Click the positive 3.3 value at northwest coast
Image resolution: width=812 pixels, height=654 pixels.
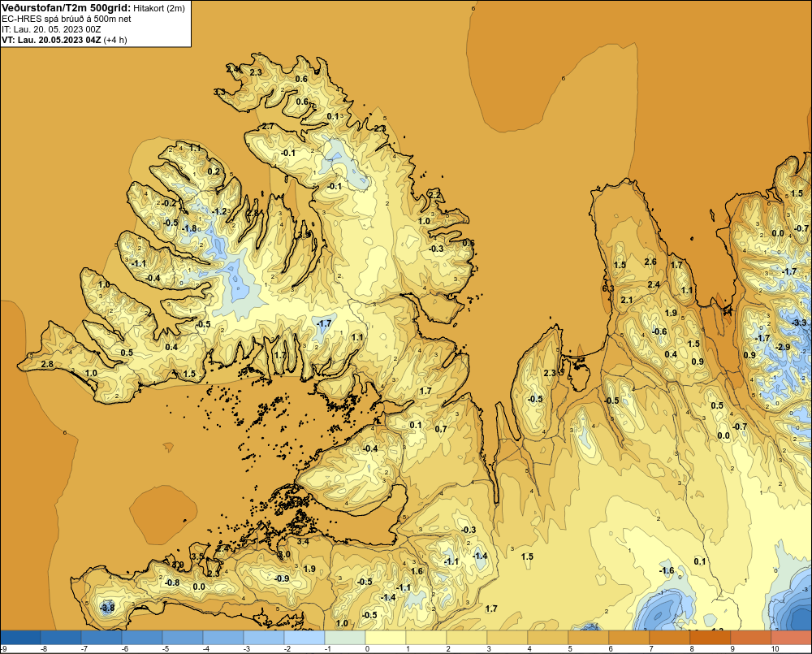219,92
